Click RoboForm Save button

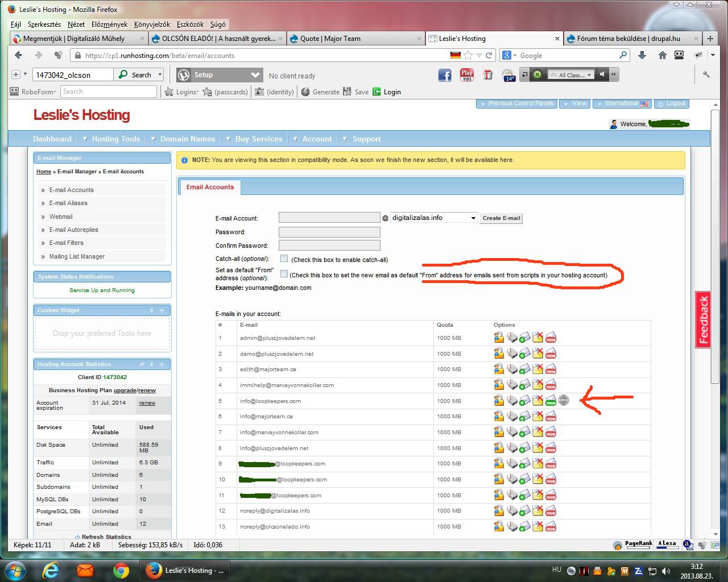[356, 92]
